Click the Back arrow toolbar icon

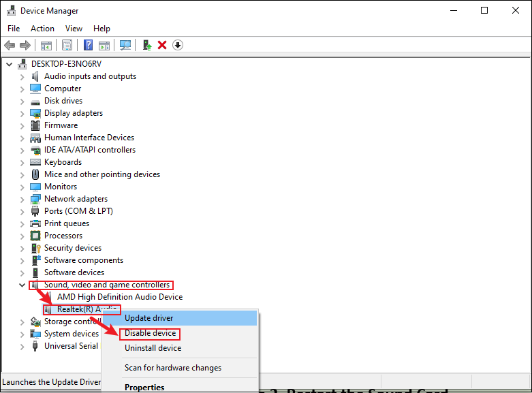pos(10,45)
